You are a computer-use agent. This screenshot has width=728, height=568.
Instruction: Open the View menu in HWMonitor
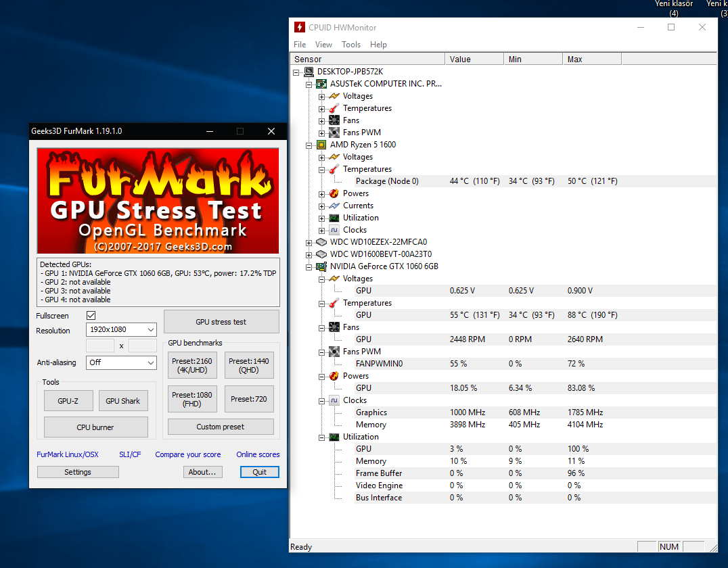[x=323, y=45]
